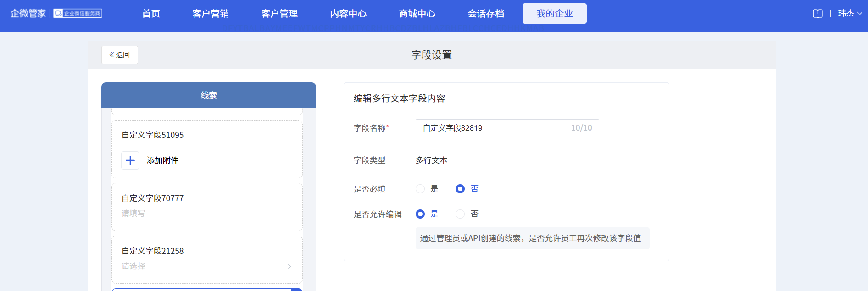Select the 我的企业 tab
Viewport: 868px width, 291px height.
pyautogui.click(x=555, y=14)
